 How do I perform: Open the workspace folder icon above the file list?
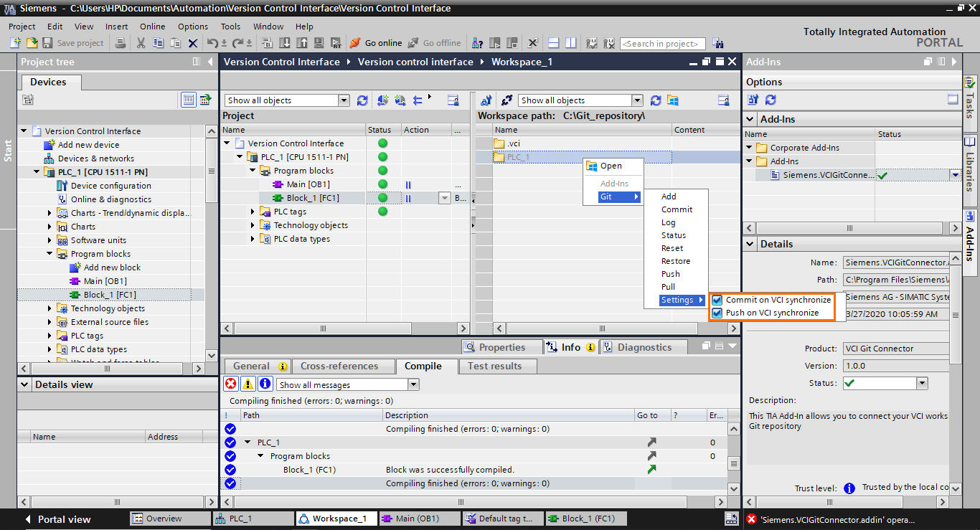[672, 100]
